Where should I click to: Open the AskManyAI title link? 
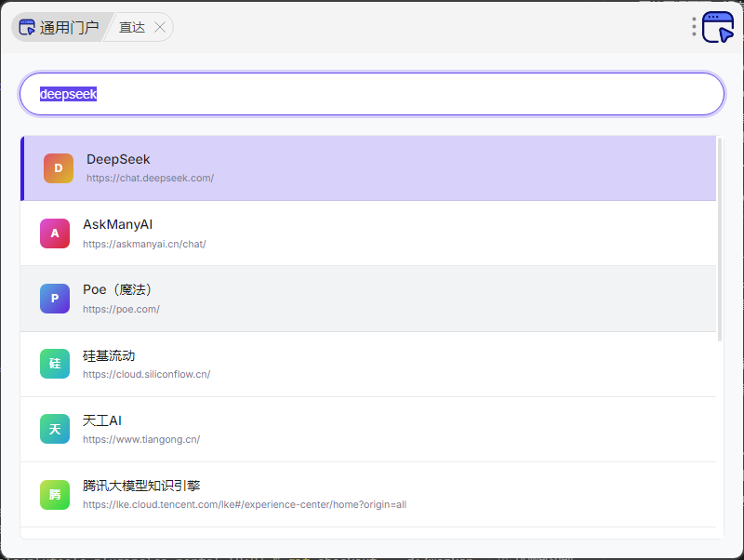(x=117, y=224)
